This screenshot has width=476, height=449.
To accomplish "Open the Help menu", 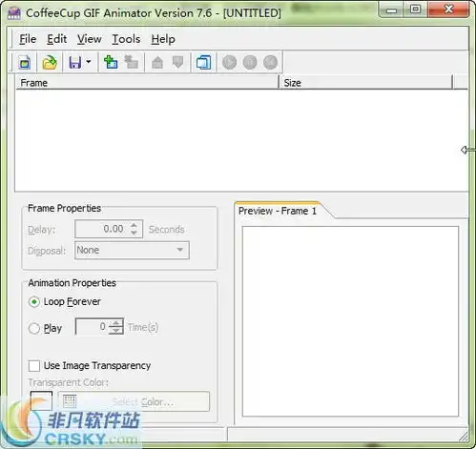I will pyautogui.click(x=163, y=39).
